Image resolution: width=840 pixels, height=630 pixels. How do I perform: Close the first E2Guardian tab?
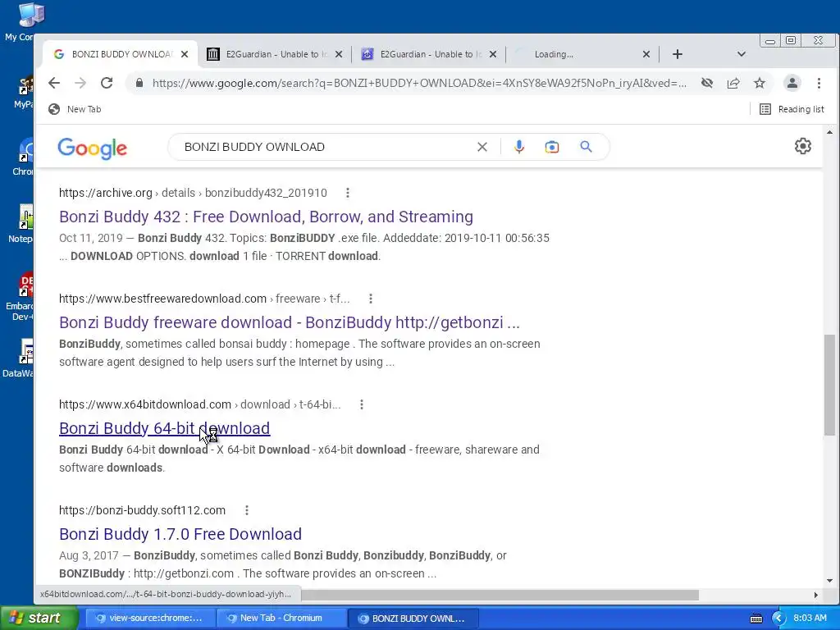(339, 54)
